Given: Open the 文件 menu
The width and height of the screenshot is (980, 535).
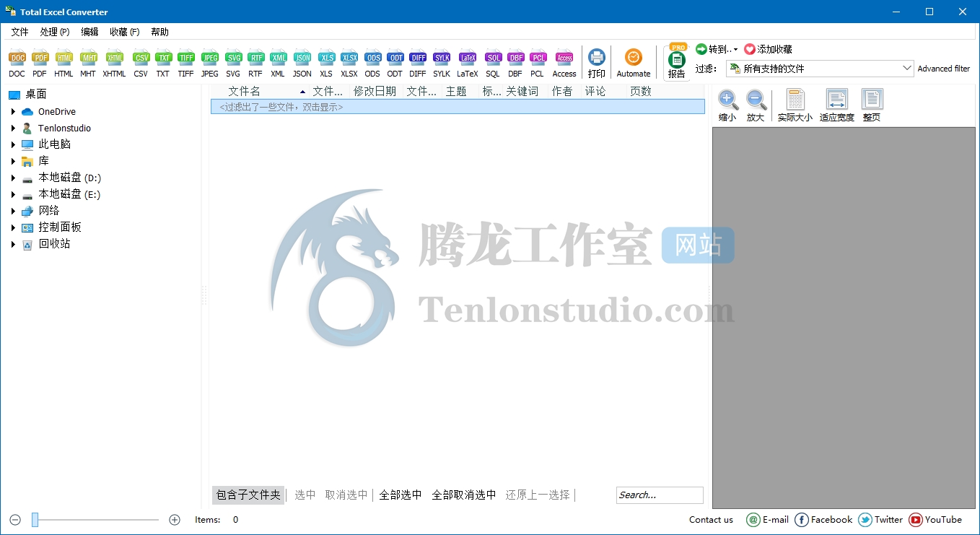Looking at the screenshot, I should 19,32.
